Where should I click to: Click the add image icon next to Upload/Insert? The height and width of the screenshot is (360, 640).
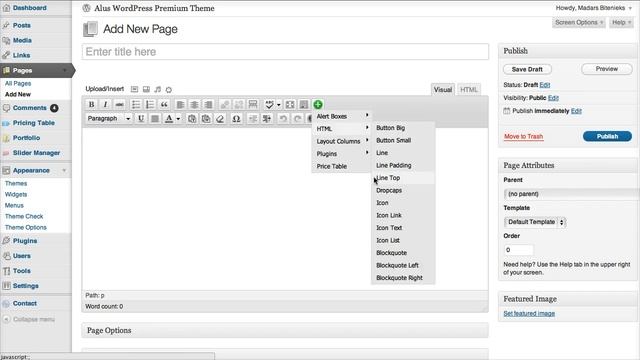coord(134,89)
